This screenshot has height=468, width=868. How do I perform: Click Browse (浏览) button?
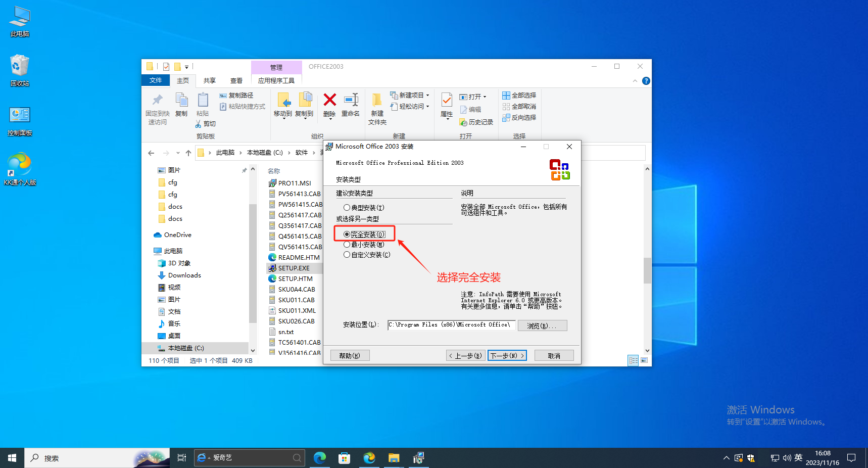coord(542,325)
